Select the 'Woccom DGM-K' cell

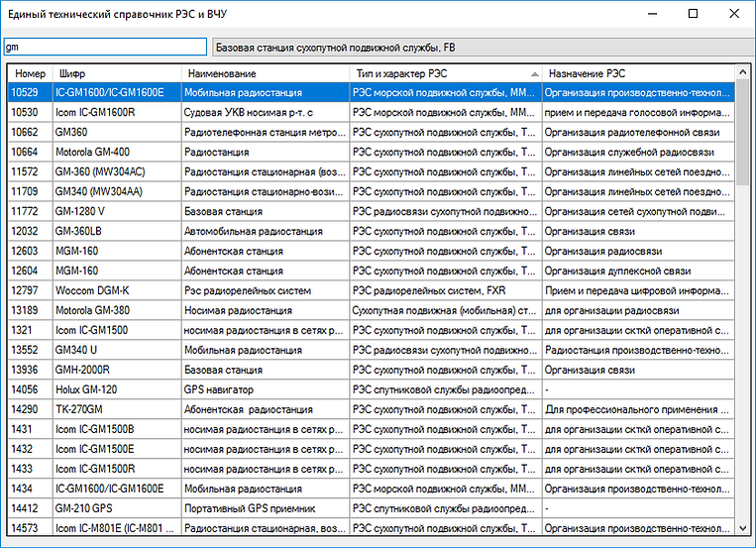pyautogui.click(x=117, y=290)
